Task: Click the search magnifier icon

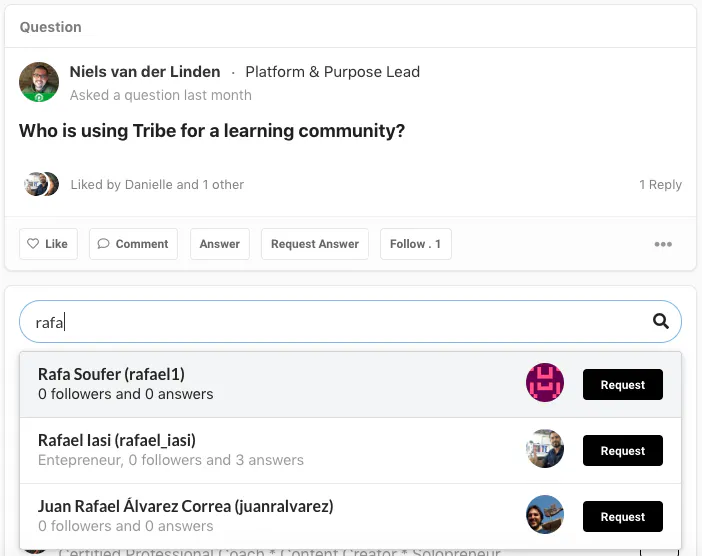Action: pos(660,321)
